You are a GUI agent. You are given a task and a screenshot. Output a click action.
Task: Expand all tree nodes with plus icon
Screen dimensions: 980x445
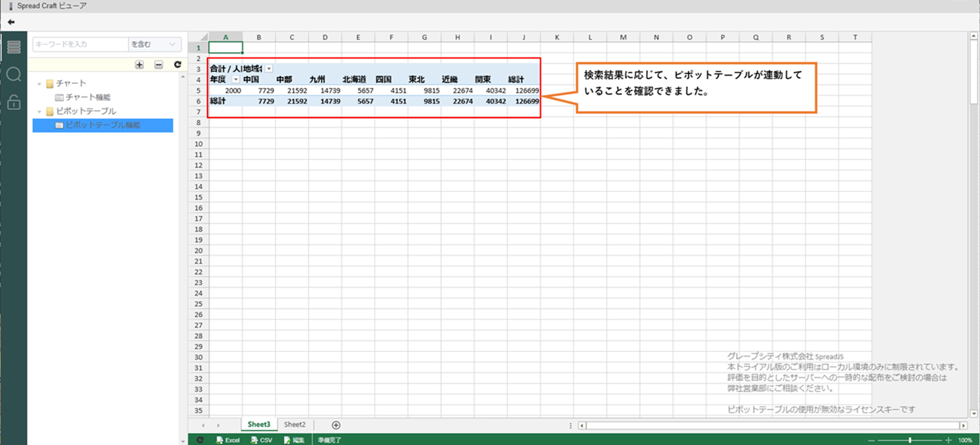pyautogui.click(x=139, y=65)
